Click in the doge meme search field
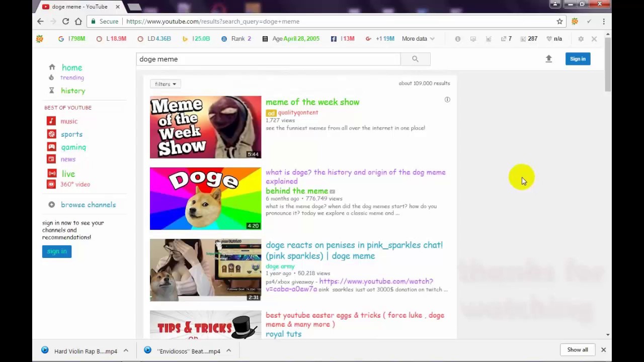The image size is (644, 362). click(x=269, y=59)
